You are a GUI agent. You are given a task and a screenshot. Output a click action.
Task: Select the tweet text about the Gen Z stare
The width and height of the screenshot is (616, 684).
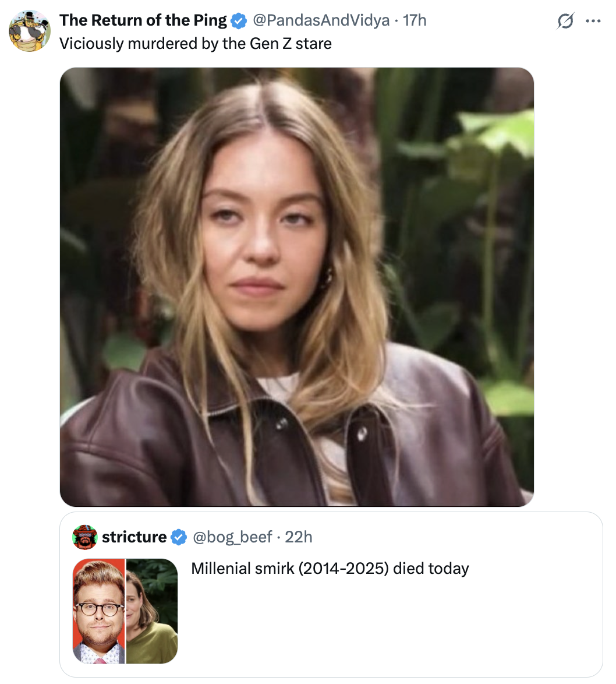pyautogui.click(x=196, y=43)
